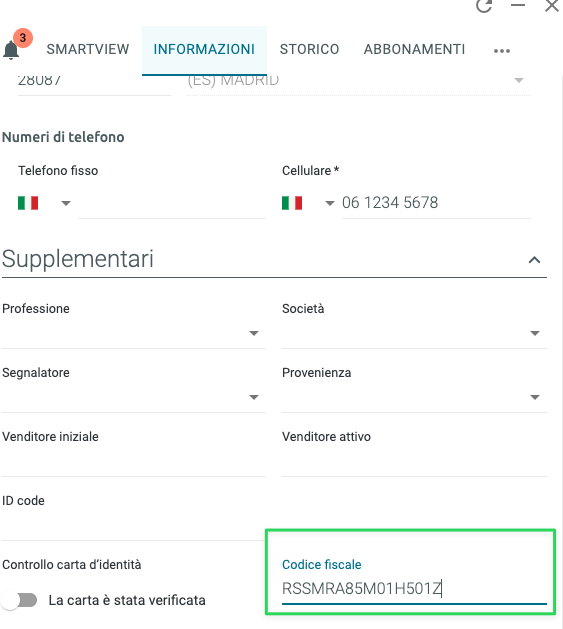
Task: Open the three-dots more tabs menu
Action: click(502, 51)
